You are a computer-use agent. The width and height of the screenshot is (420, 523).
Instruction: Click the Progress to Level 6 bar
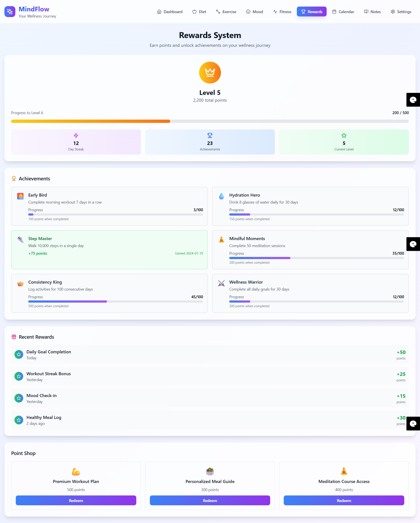coord(210,121)
